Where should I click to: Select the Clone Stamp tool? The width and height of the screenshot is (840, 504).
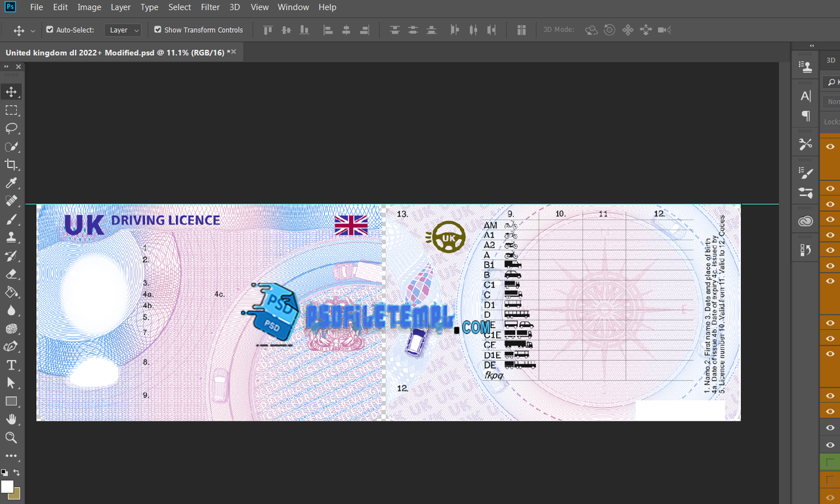click(11, 238)
